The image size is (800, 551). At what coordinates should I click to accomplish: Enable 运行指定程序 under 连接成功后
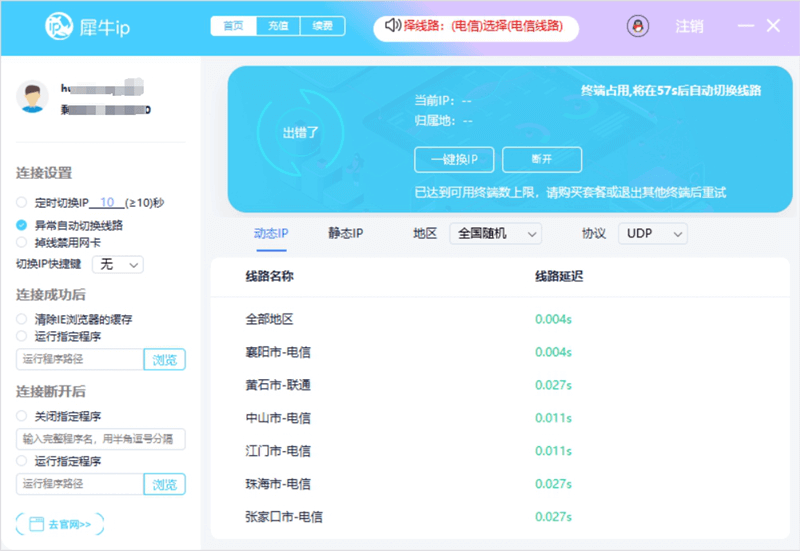[21, 336]
